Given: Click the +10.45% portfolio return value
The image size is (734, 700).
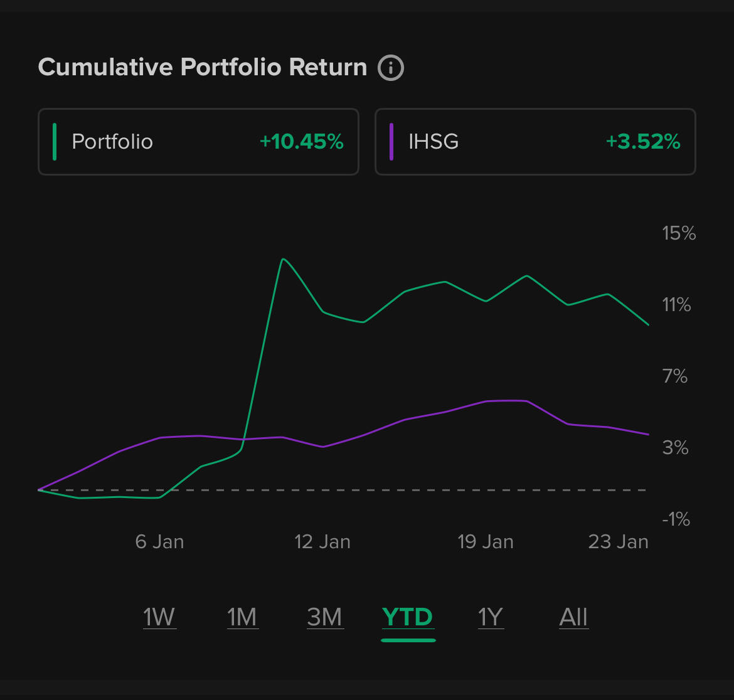Looking at the screenshot, I should point(302,142).
